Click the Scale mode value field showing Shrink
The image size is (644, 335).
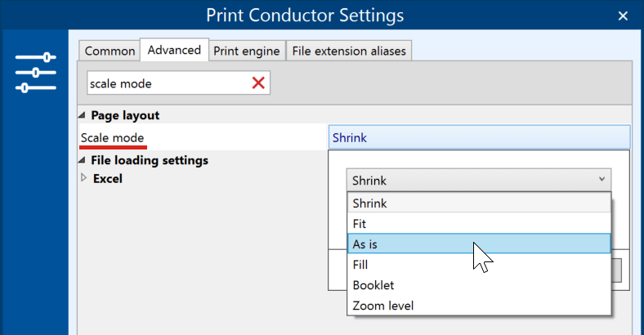pos(479,137)
